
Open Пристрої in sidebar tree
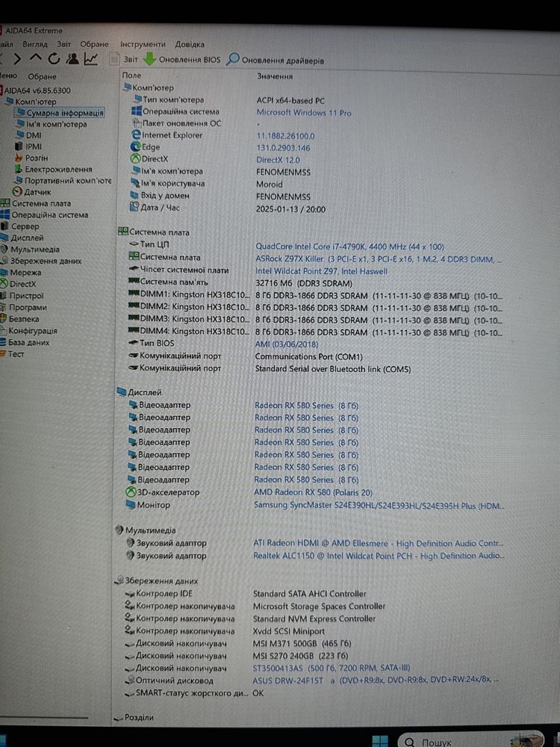(22, 296)
